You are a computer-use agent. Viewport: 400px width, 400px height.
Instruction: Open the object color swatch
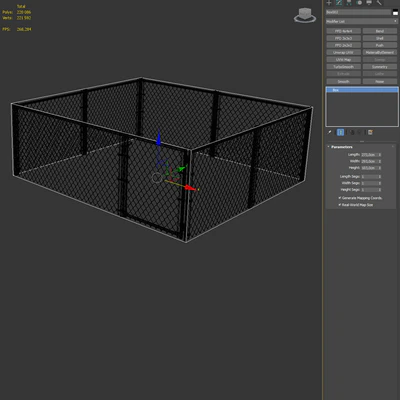(x=395, y=12)
